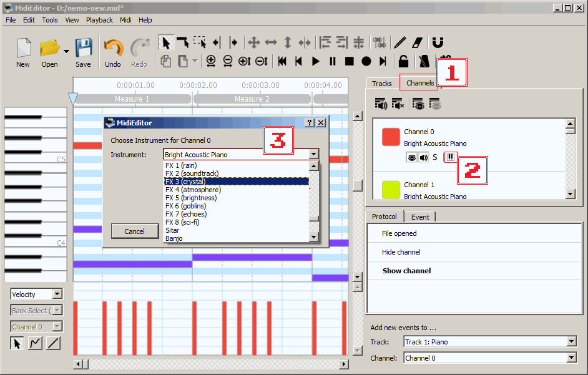Viewport: 588px width, 375px height.
Task: Zoom in horizontally
Action: 211,61
